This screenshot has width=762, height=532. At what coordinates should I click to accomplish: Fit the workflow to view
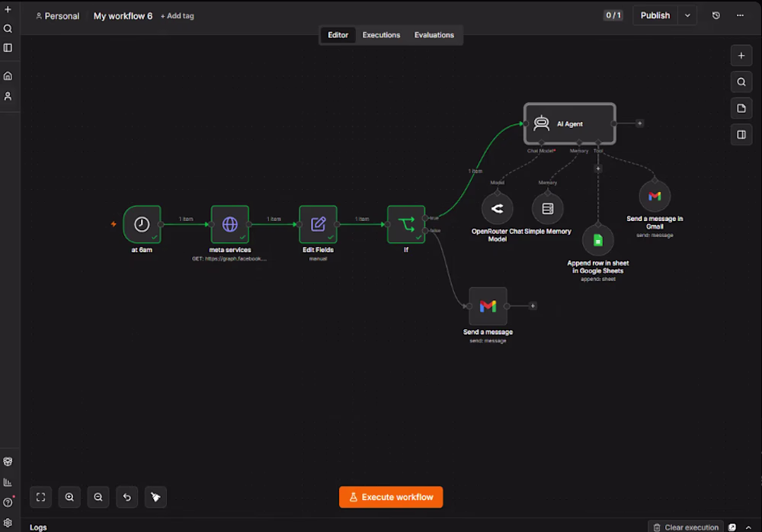[41, 497]
